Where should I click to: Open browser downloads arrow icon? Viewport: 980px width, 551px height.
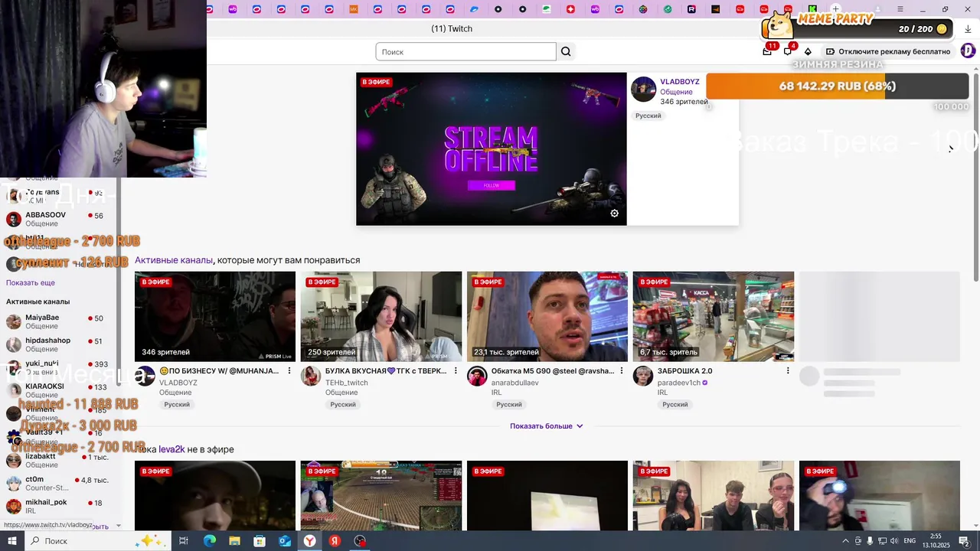(x=968, y=29)
